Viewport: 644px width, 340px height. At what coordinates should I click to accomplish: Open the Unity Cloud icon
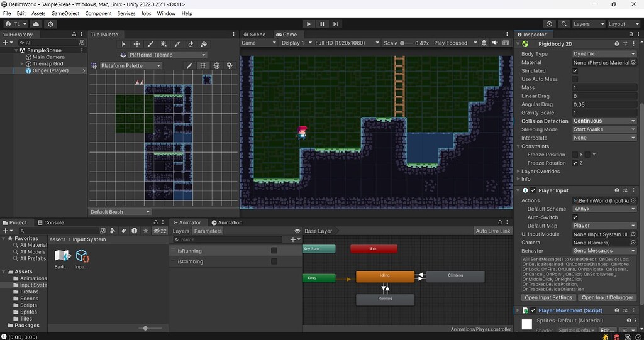[36, 24]
